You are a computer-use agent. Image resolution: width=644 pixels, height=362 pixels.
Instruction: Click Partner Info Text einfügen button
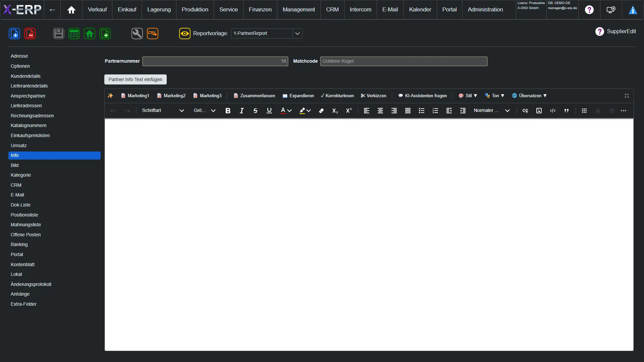tap(136, 80)
